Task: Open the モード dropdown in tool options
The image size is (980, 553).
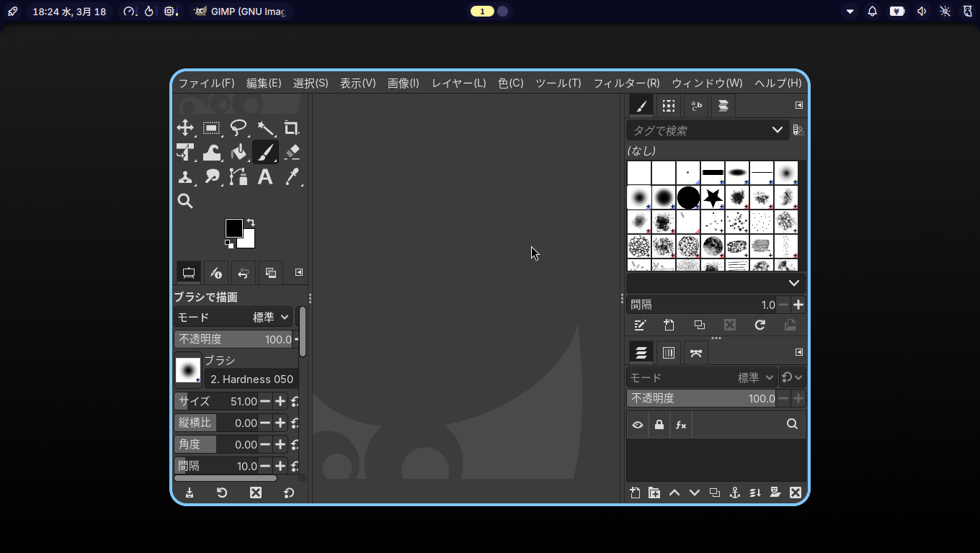Action: [232, 317]
